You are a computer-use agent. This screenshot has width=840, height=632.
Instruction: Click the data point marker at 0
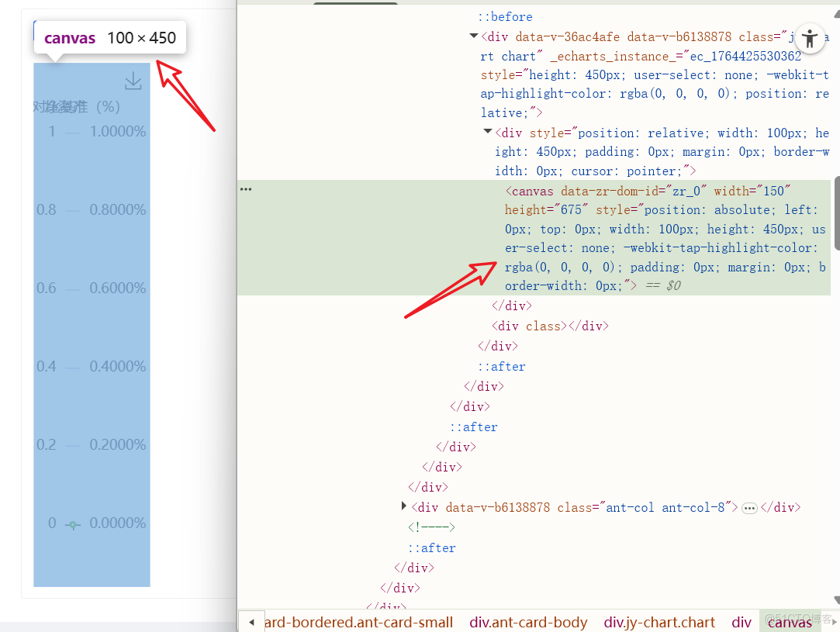point(73,525)
